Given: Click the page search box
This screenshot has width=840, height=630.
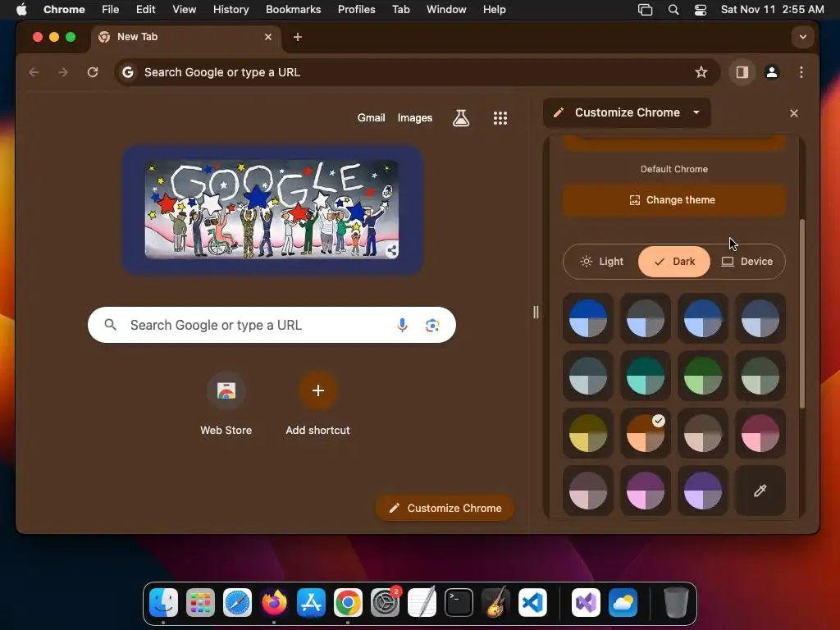Looking at the screenshot, I should (272, 325).
